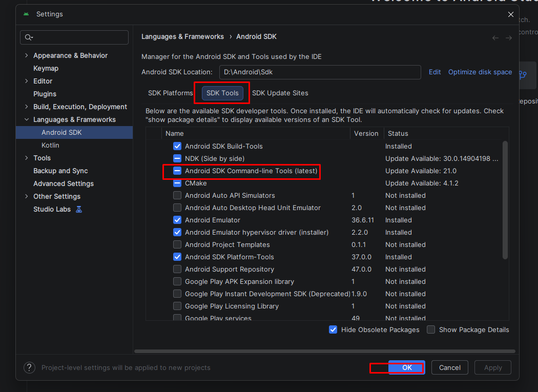Navigate forward with the right arrow icon
Image resolution: width=538 pixels, height=392 pixels.
(509, 38)
